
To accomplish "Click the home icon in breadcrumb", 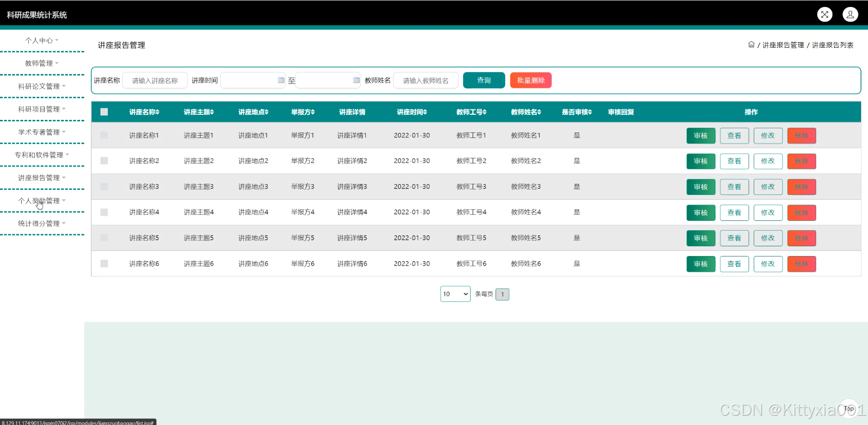I will 751,44.
